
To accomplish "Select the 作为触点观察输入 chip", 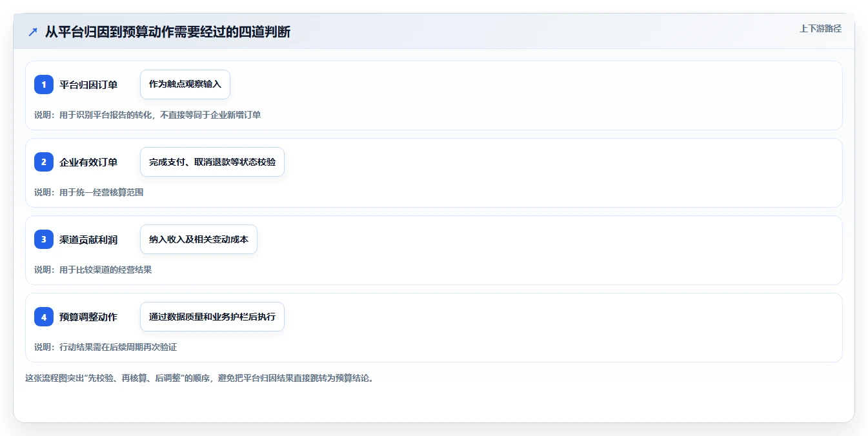I will click(185, 84).
